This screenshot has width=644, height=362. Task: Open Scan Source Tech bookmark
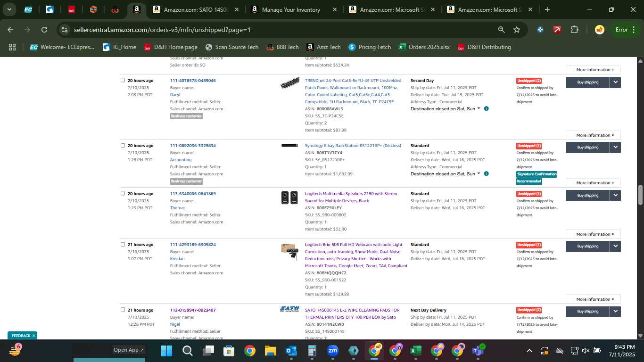232,47
